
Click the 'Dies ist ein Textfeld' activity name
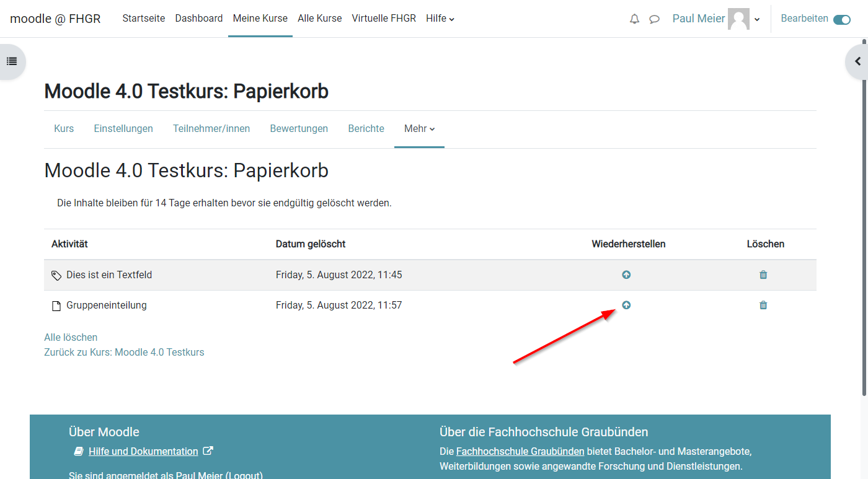coord(109,275)
